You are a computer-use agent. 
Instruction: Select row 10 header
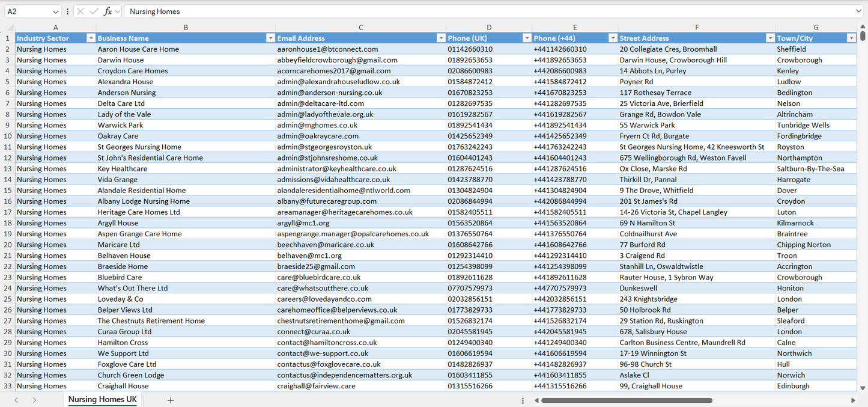click(x=8, y=136)
